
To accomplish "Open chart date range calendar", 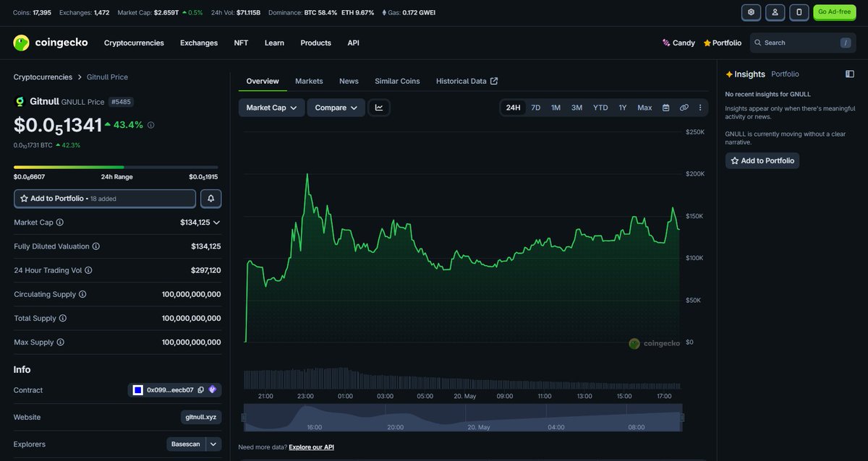I will [666, 108].
